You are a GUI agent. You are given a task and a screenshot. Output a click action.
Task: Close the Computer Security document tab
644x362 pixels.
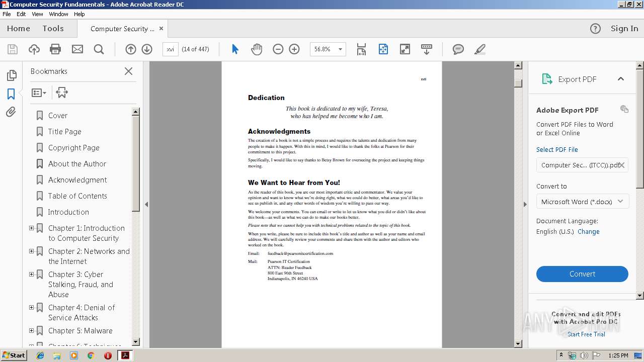coord(162,29)
